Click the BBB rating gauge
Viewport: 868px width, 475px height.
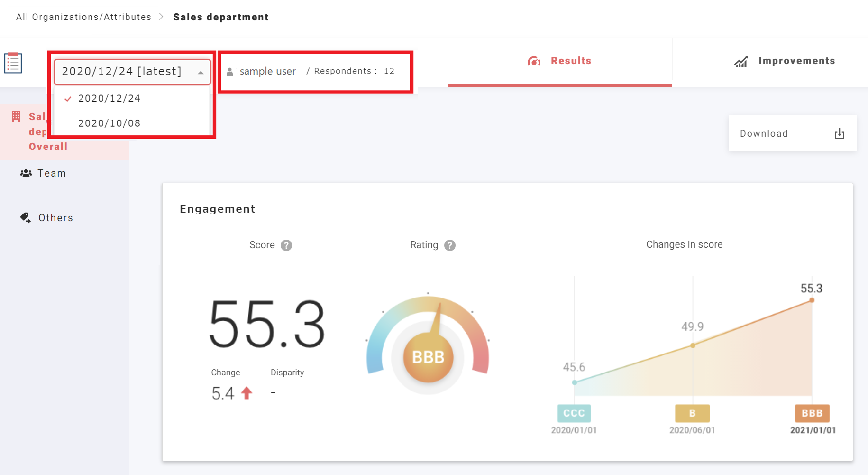[x=428, y=357]
